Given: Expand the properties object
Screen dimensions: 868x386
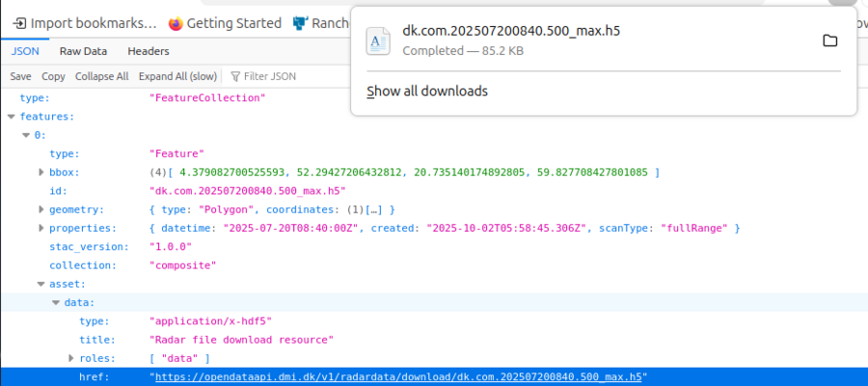Looking at the screenshot, I should 41,228.
